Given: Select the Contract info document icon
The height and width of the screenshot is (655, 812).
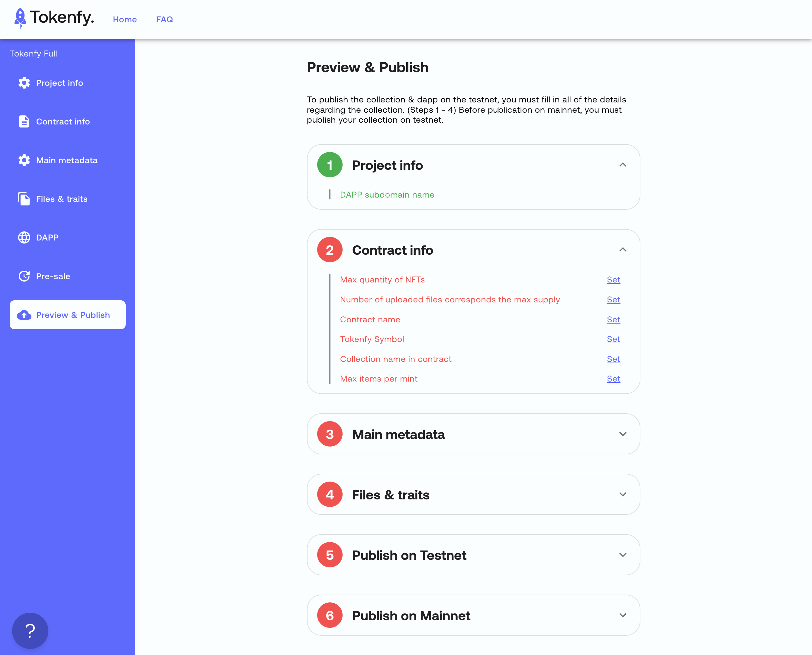Looking at the screenshot, I should tap(24, 121).
